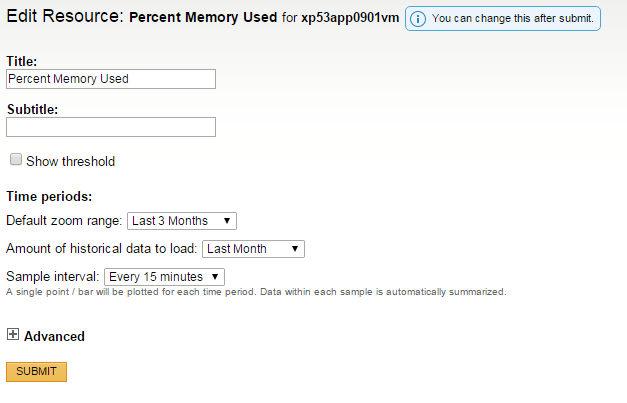627x403 pixels.
Task: Click the Show threshold label text
Action: click(x=70, y=161)
